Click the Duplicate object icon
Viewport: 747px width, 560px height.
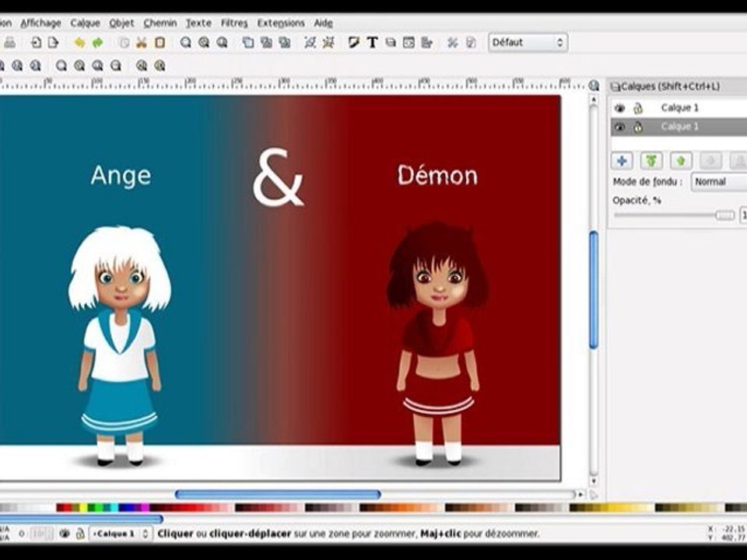click(x=247, y=43)
